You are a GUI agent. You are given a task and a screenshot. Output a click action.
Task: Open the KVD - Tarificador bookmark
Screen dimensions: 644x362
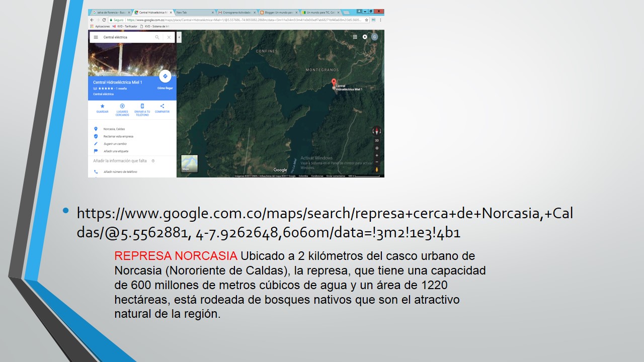[x=124, y=26]
